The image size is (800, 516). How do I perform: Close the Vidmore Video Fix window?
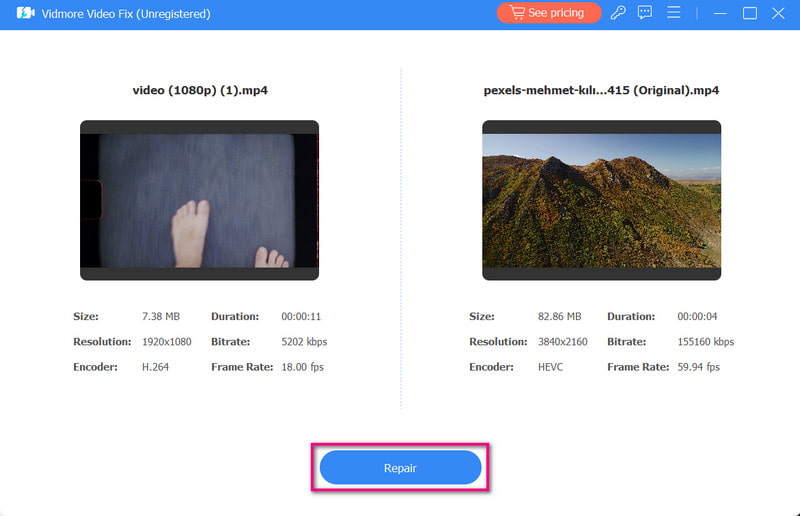tap(779, 13)
